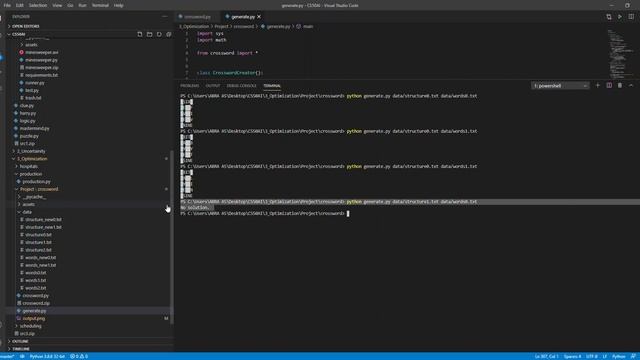Viewport: 640px width, 360px height.
Task: Open structure1.txt file
Action: 38,242
